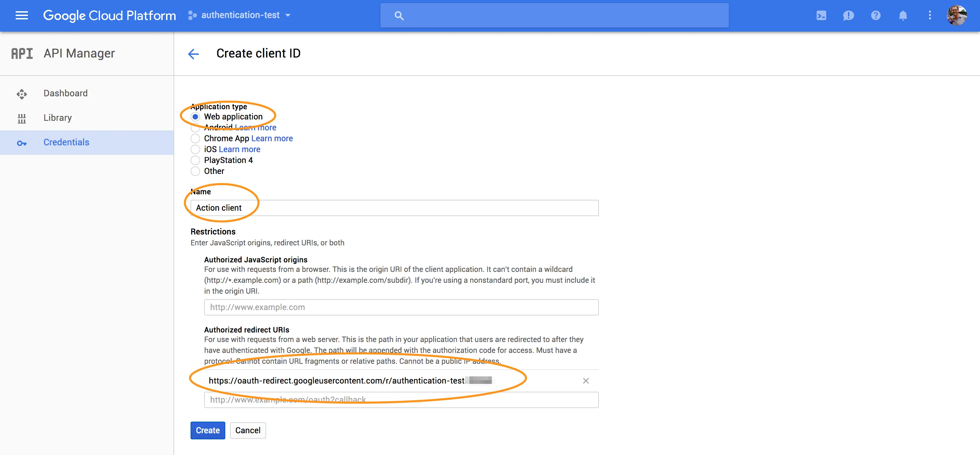This screenshot has height=455, width=980.
Task: Click the send feedback icon
Action: click(848, 16)
